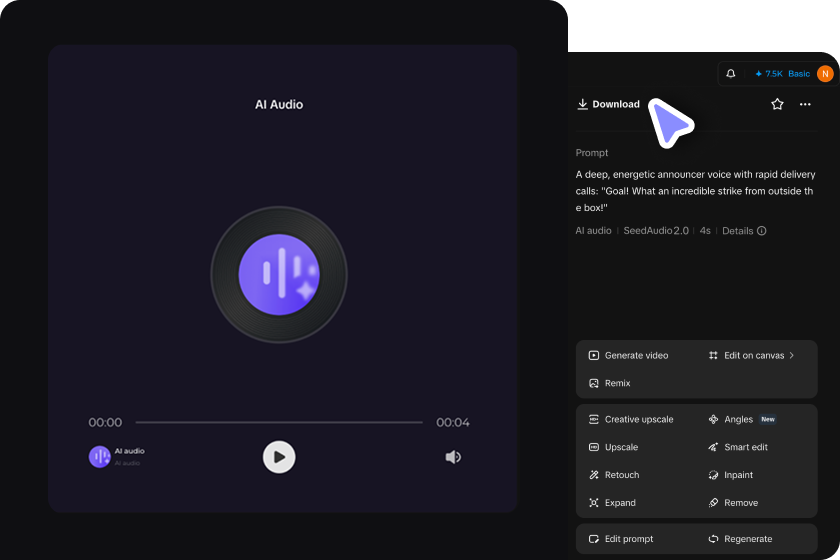Screen dimensions: 840x560
Task: Favorite this audio with the star icon
Action: 777,104
